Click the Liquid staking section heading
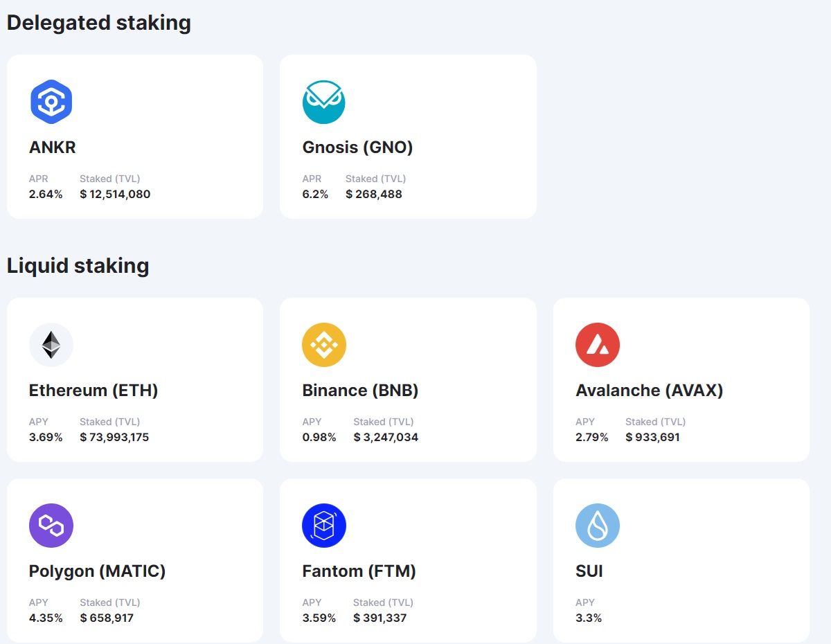This screenshot has width=831, height=644. click(78, 266)
